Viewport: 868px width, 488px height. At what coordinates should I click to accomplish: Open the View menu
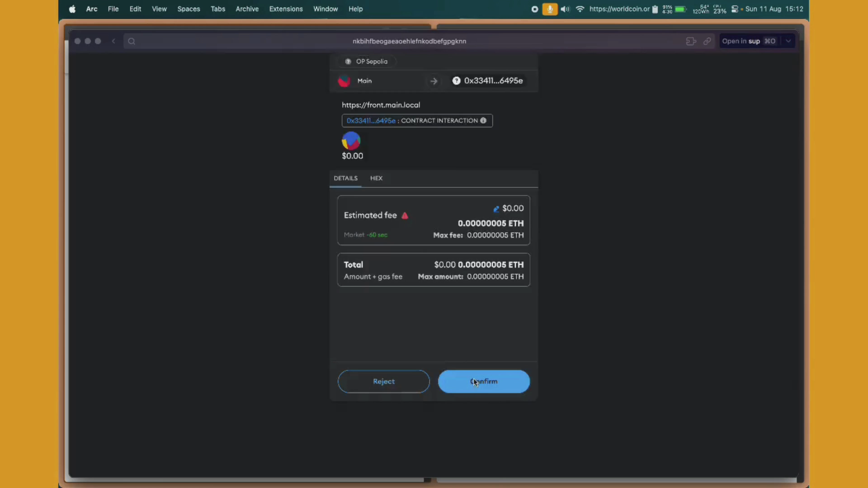click(x=159, y=9)
